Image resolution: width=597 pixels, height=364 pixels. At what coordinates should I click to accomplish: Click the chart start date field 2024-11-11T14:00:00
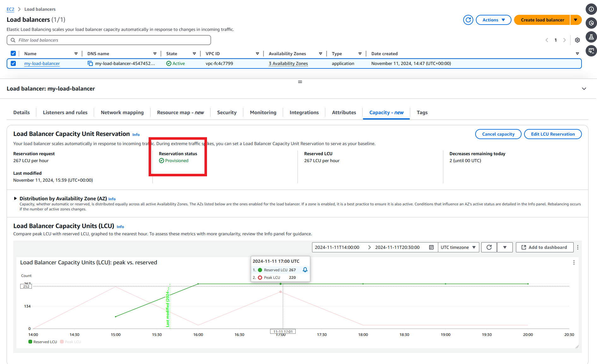337,247
